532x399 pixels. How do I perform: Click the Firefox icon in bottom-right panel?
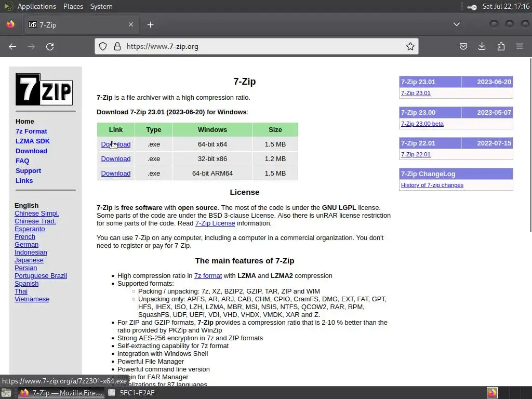pos(492,393)
